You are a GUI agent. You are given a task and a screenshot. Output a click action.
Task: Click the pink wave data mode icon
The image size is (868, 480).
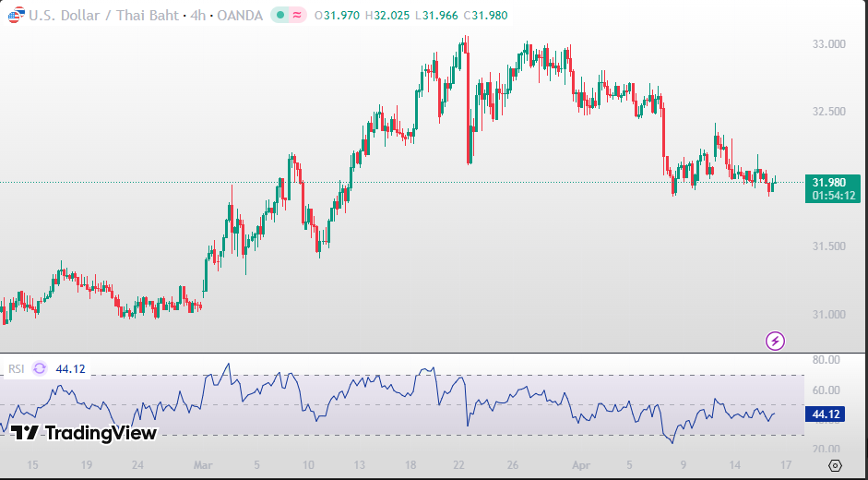point(298,16)
